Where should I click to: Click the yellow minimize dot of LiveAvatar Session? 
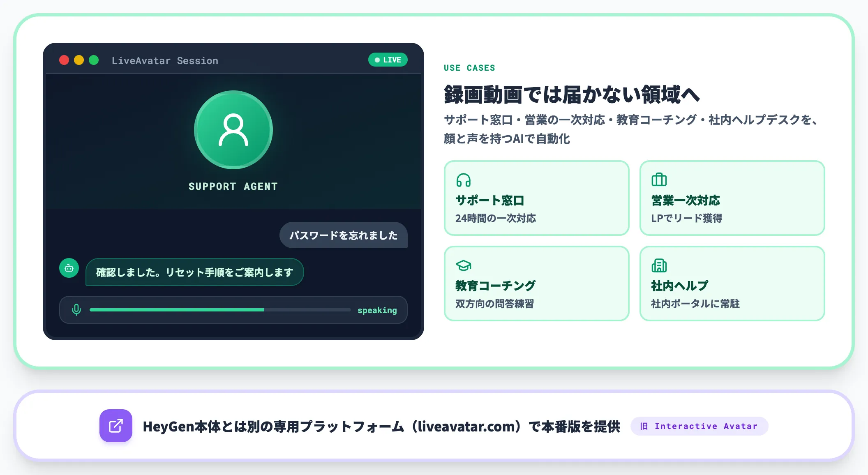(x=79, y=60)
